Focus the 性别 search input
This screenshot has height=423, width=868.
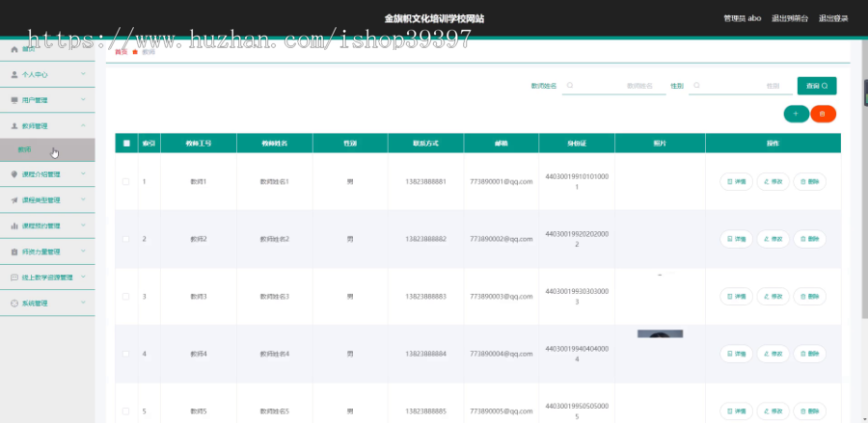point(740,86)
